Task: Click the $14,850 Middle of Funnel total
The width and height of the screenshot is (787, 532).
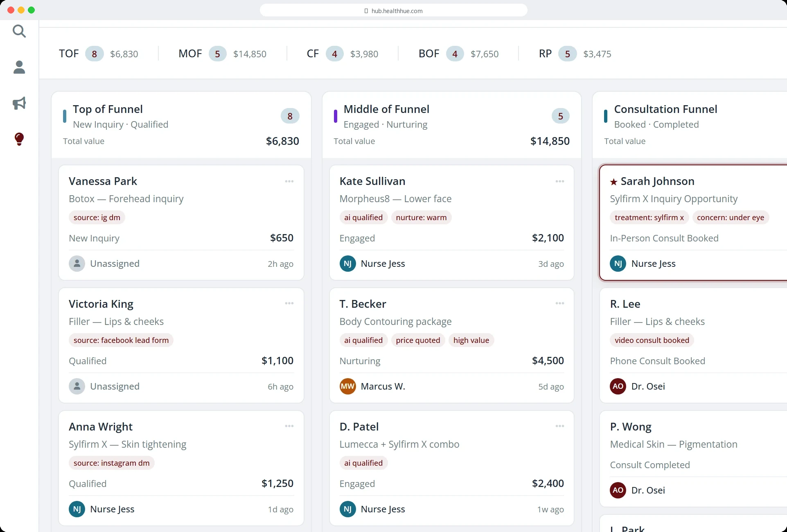Action: (550, 141)
